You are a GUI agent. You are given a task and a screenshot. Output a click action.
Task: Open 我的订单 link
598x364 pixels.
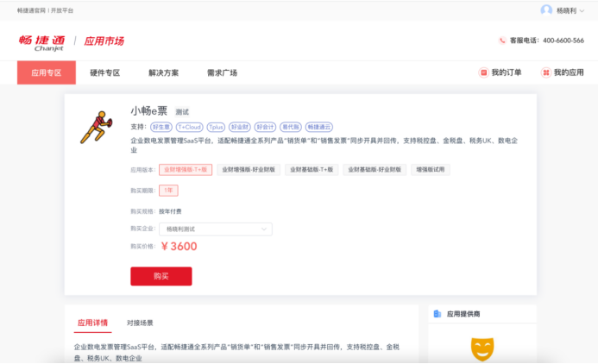pos(506,72)
